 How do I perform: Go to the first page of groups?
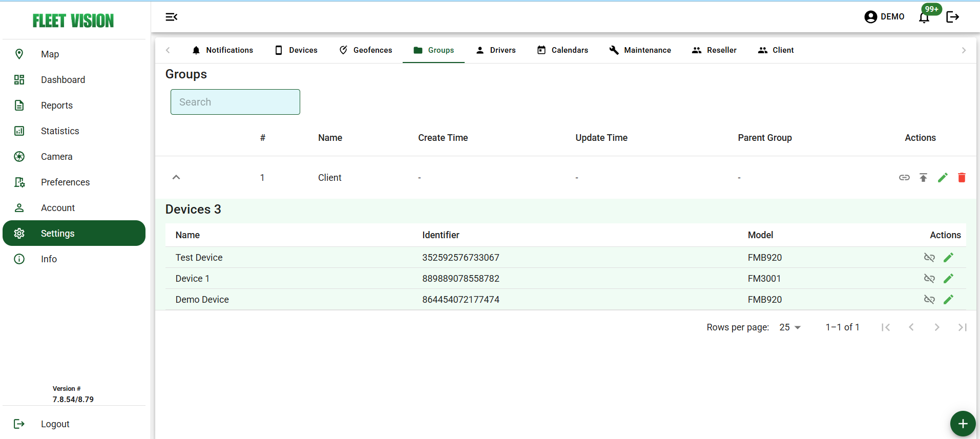pyautogui.click(x=886, y=327)
